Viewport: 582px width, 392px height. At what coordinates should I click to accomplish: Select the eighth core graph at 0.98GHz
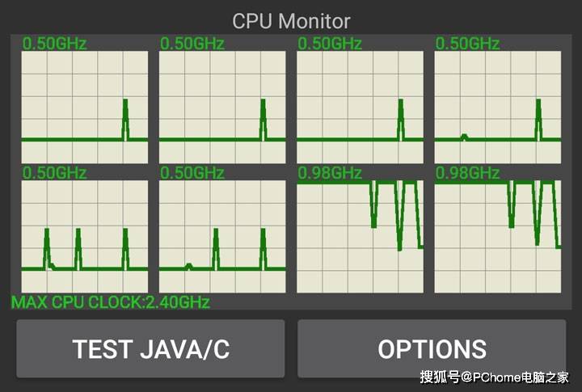(x=498, y=236)
